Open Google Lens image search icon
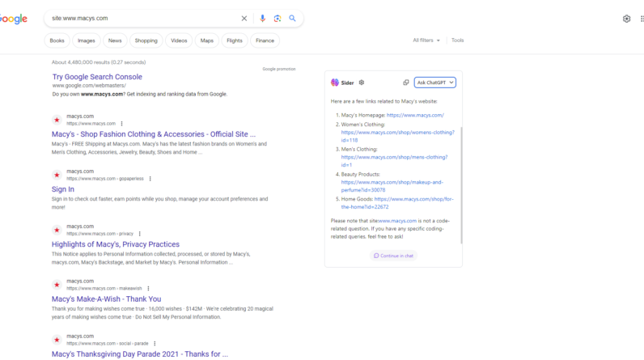Image resolution: width=644 pixels, height=360 pixels. point(278,18)
